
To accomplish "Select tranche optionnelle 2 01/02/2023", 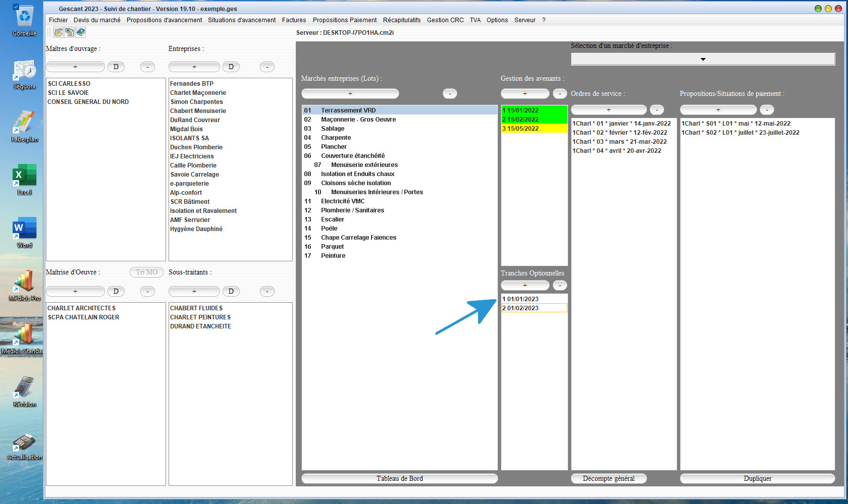I will 534,308.
